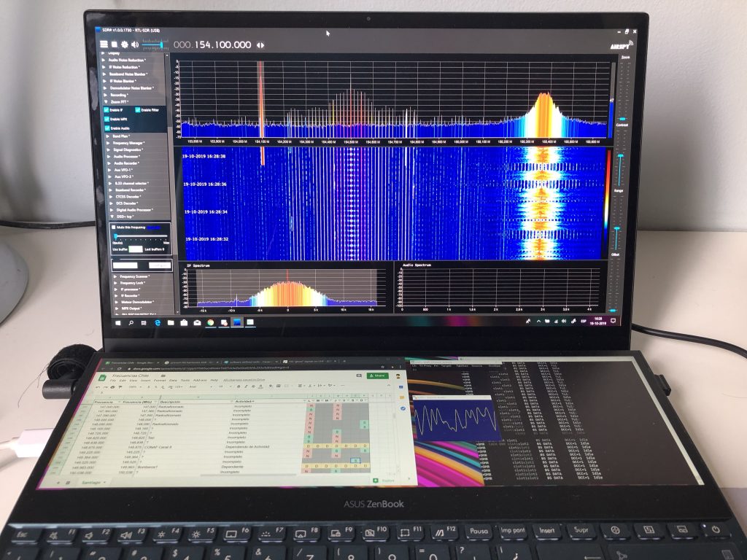747x560 pixels.
Task: Toggle the Enable Filter checkbox
Action: coord(138,110)
